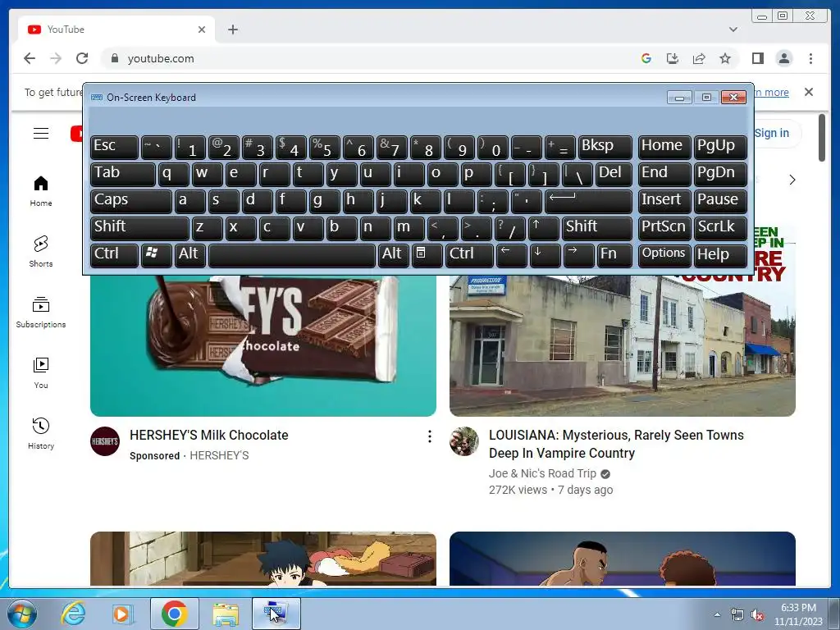This screenshot has height=630, width=840.
Task: Click the PrtScn key
Action: 664,229
